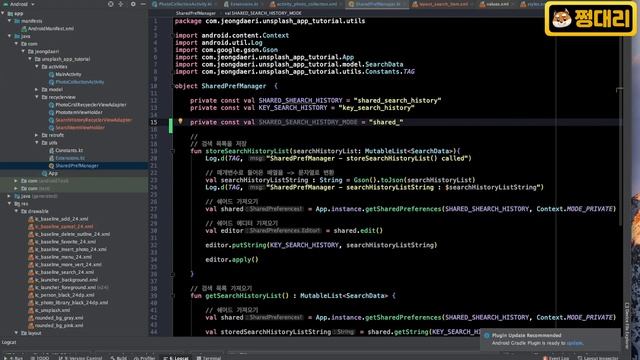Expand the java (generated) folder

(9, 196)
